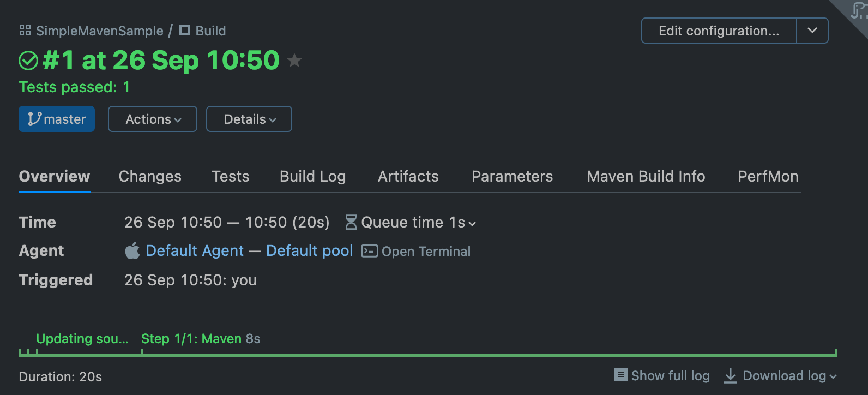Click the Step 1/1: Maven progress segment
The height and width of the screenshot is (395, 868).
click(200, 338)
